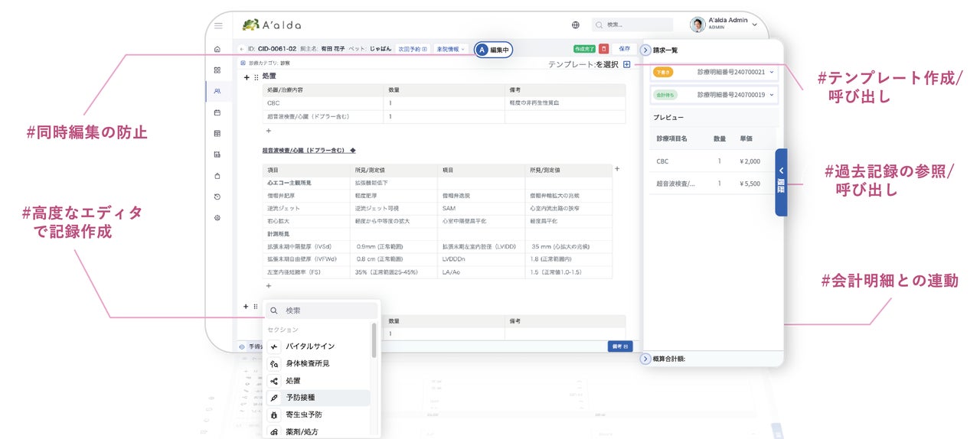980x439 pixels.
Task: Open the hamburger menu
Action: point(219,25)
